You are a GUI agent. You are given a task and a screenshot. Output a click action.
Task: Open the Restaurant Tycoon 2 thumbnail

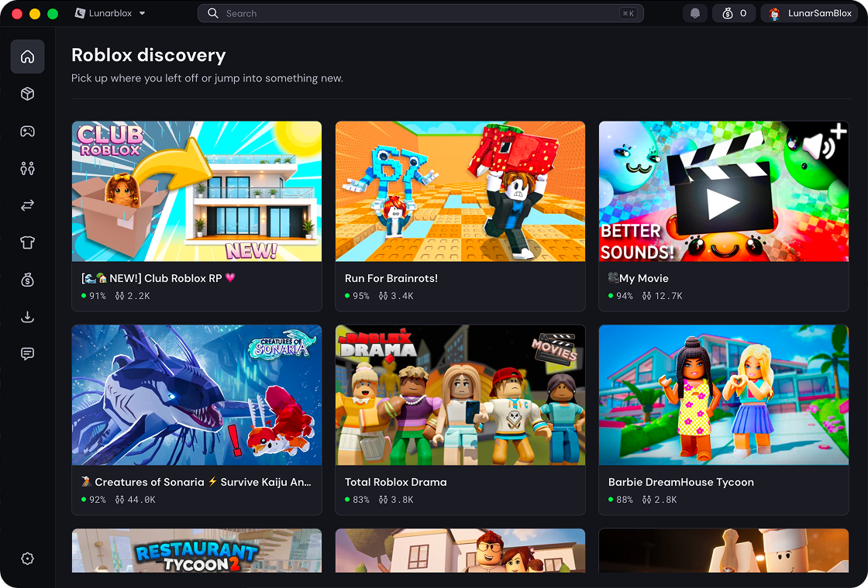(x=197, y=551)
